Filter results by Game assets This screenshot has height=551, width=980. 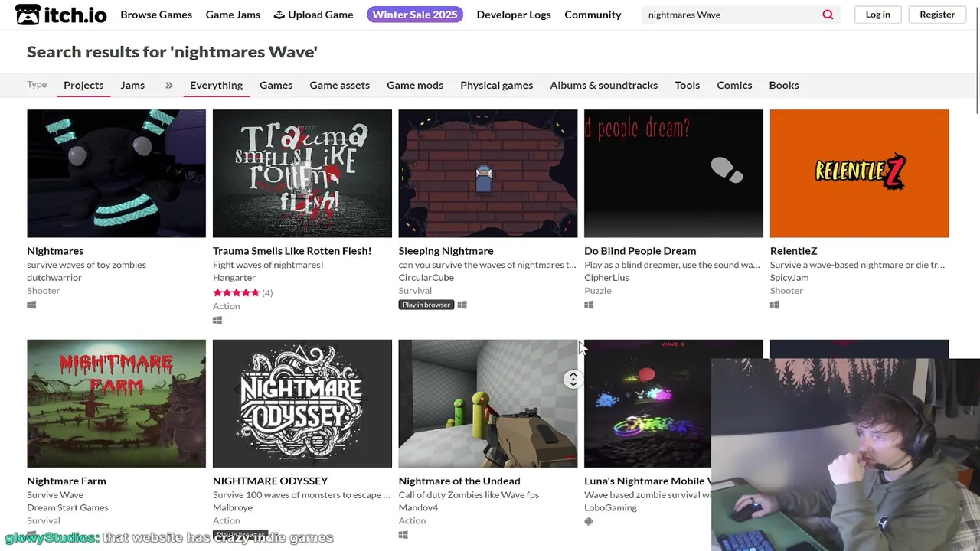click(x=339, y=85)
